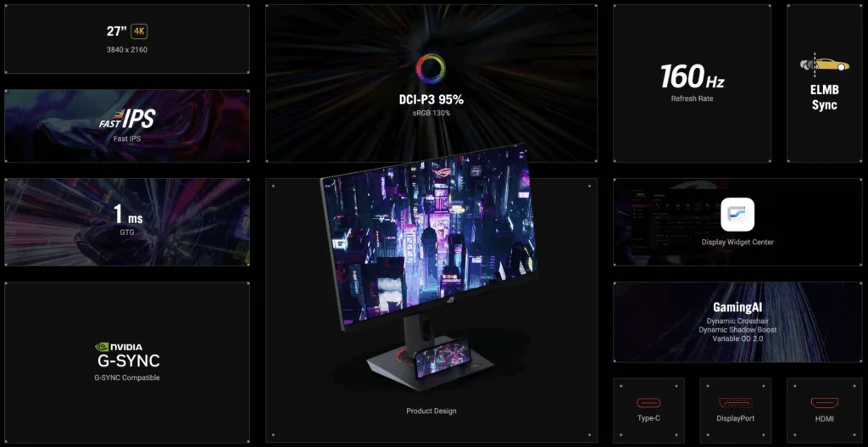This screenshot has width=868, height=447.
Task: Click the DCI-P3 color ring icon
Action: coord(430,69)
